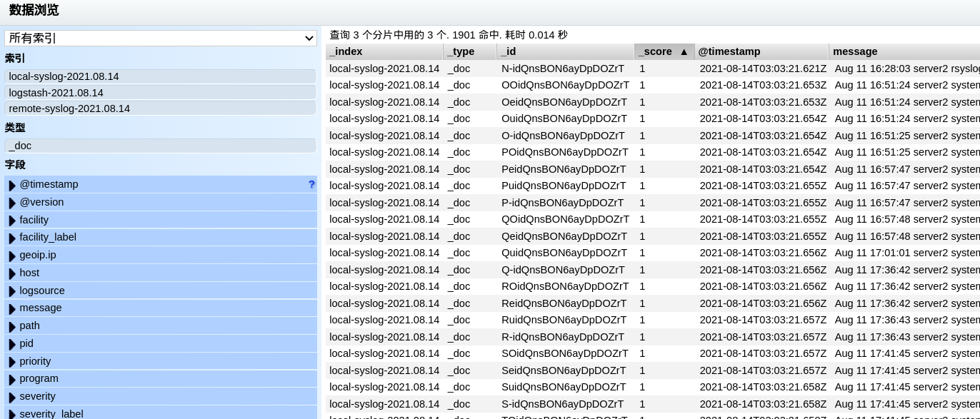980x419 pixels.
Task: Click the question mark help icon beside @timestamp
Action: coord(311,184)
